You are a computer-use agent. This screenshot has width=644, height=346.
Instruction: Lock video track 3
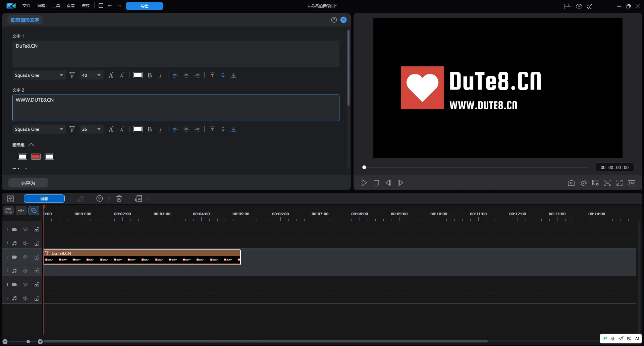pyautogui.click(x=37, y=285)
